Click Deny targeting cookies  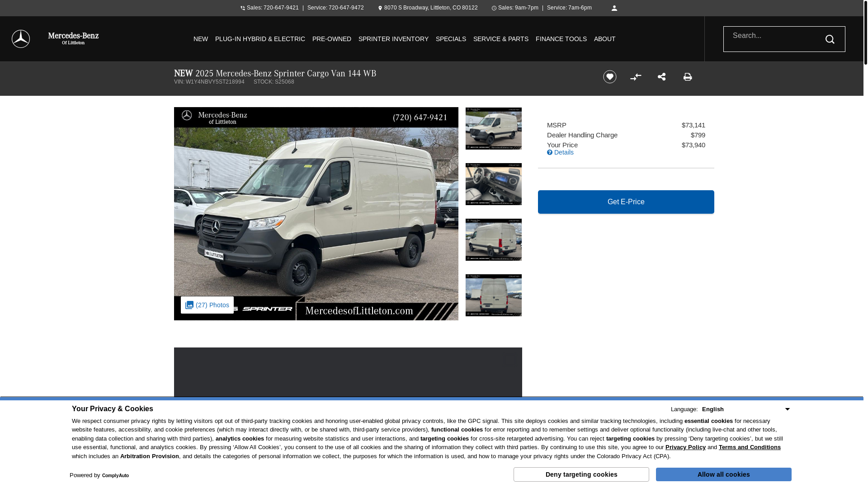(581, 474)
